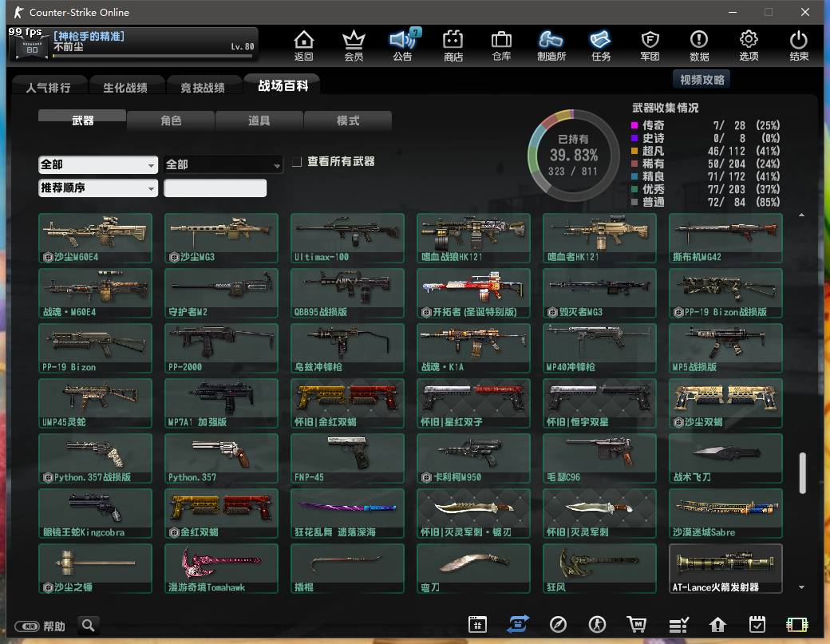Select the 武器 sub-tab
Screen dimensions: 830x644
(x=82, y=120)
